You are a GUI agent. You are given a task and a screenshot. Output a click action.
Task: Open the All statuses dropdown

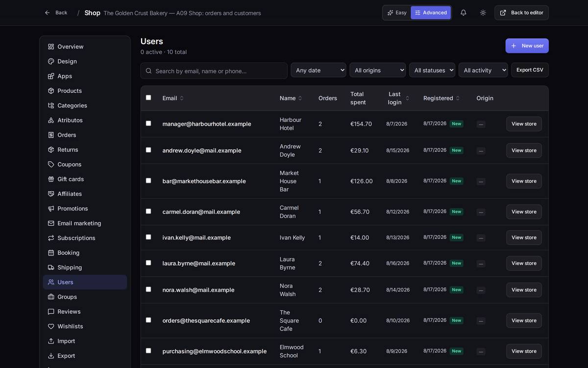tap(432, 70)
